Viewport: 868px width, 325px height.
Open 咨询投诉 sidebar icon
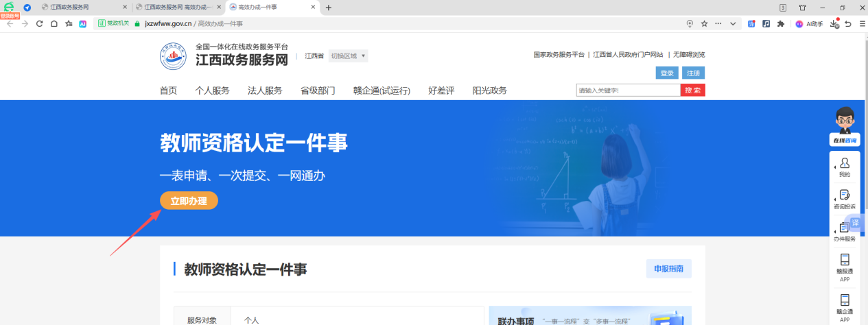pos(844,198)
